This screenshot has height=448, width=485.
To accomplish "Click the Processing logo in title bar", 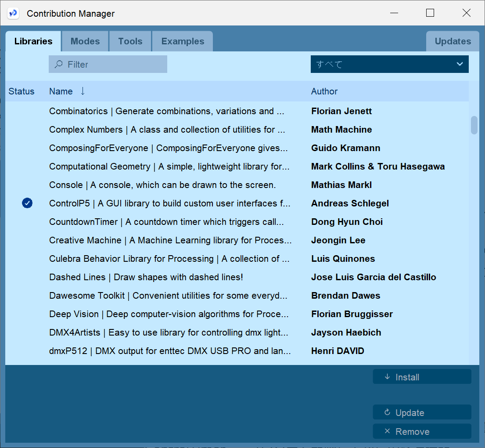I will coord(13,13).
